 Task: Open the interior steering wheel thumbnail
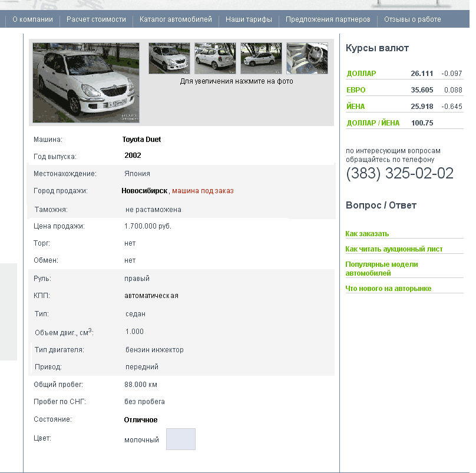[x=307, y=58]
